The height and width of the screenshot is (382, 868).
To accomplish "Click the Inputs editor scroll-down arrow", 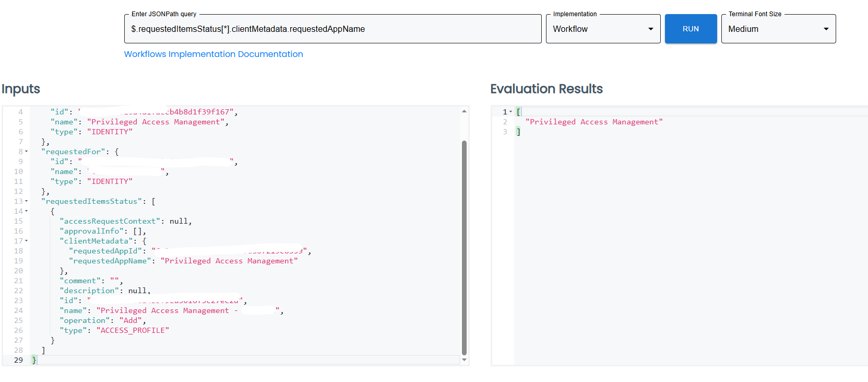I will point(464,360).
